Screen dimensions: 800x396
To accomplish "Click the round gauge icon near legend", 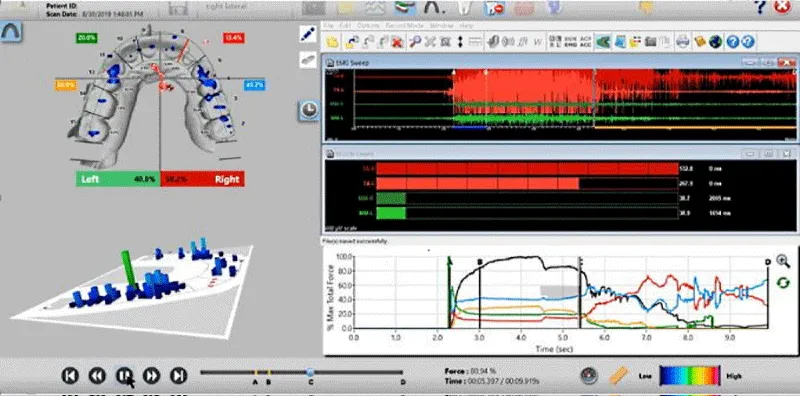I will (589, 376).
